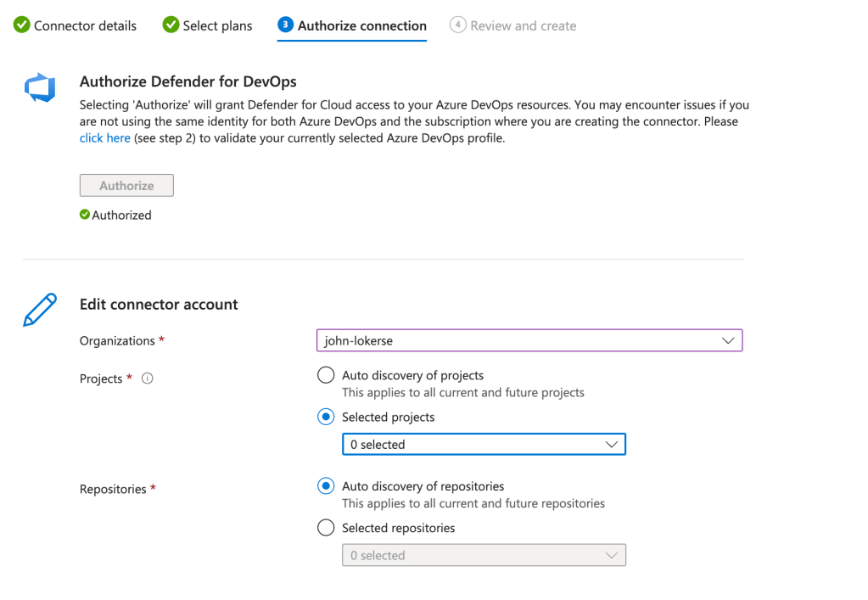
Task: Click the Select plans green check icon
Action: pos(171,25)
